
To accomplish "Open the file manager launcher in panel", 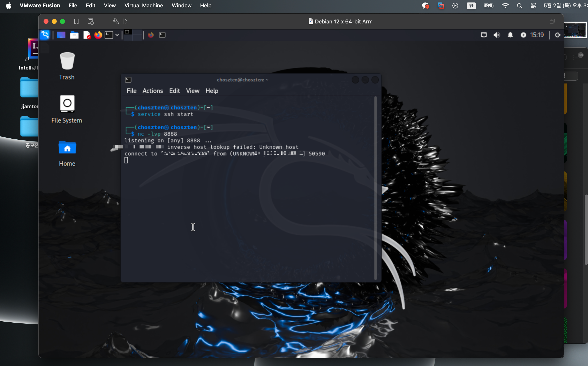I will click(x=74, y=35).
